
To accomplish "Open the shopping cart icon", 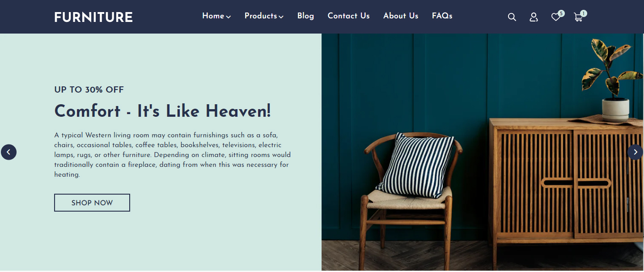I will 578,17.
